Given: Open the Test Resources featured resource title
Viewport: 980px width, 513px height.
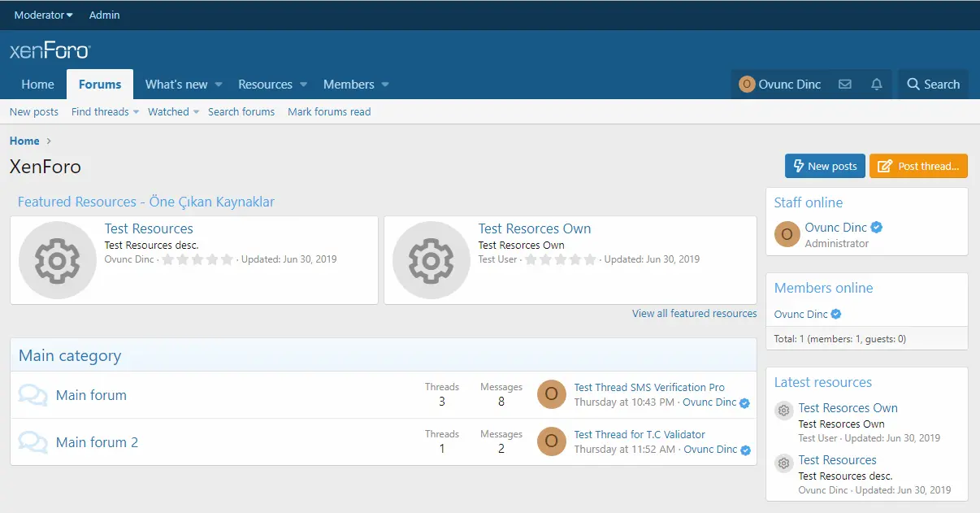Looking at the screenshot, I should tap(149, 228).
